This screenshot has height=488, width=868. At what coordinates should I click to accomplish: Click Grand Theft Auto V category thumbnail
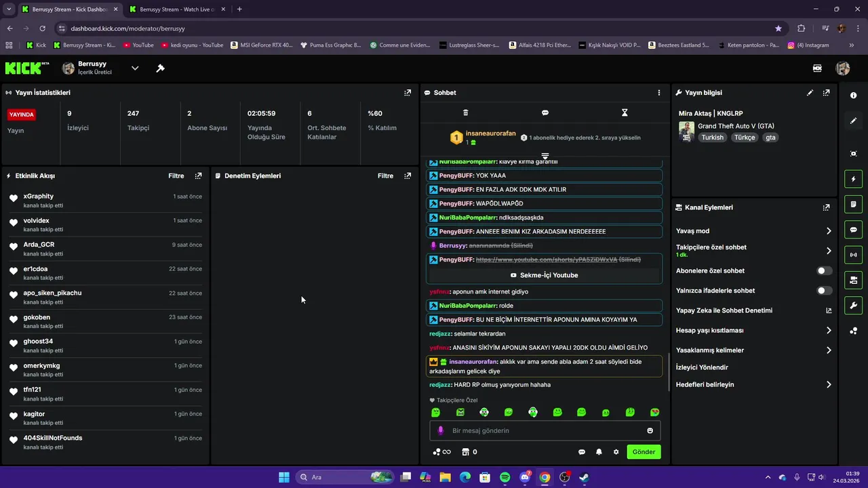pyautogui.click(x=686, y=131)
